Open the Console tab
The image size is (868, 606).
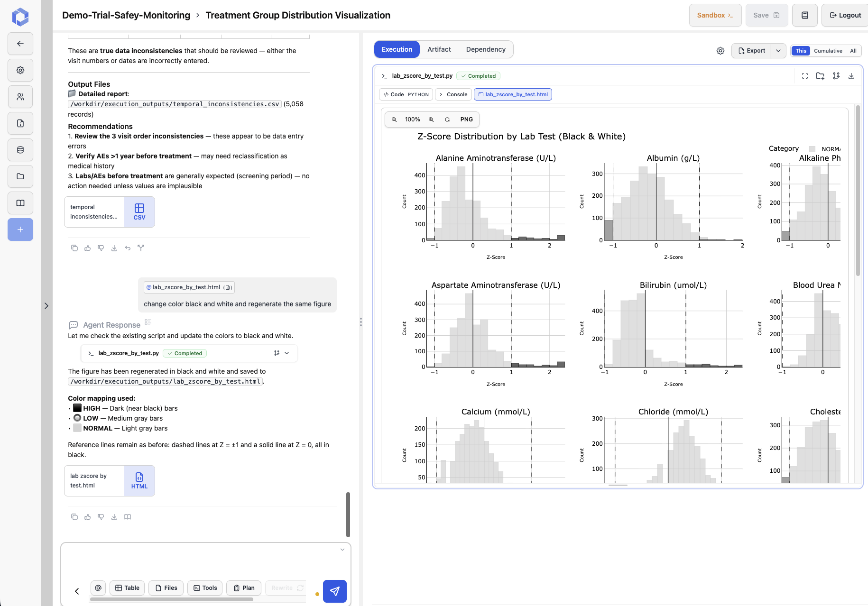[453, 94]
